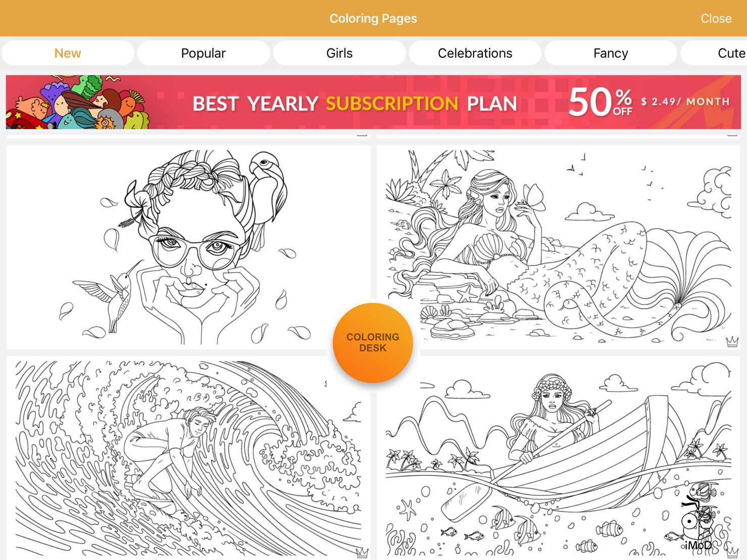Viewport: 747px width, 560px height.
Task: Tap the crown icon on mermaid page
Action: (732, 342)
